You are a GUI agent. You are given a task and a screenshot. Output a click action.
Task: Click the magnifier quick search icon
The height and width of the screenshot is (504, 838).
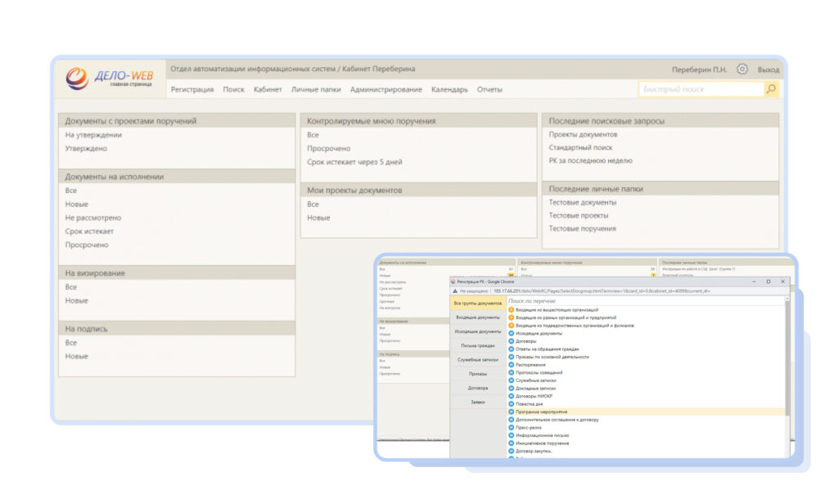point(770,89)
